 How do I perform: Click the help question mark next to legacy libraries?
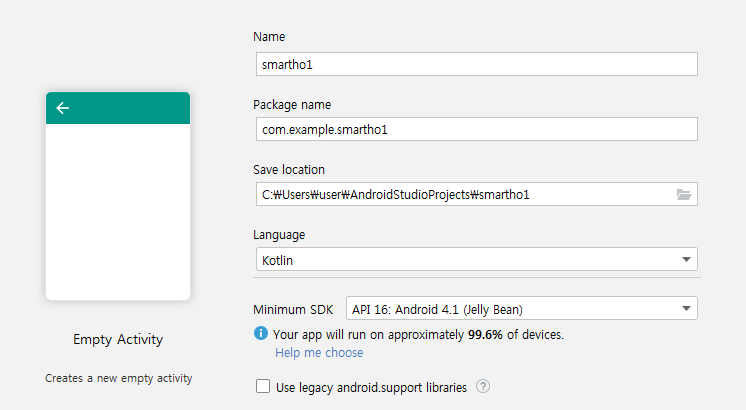tap(482, 386)
